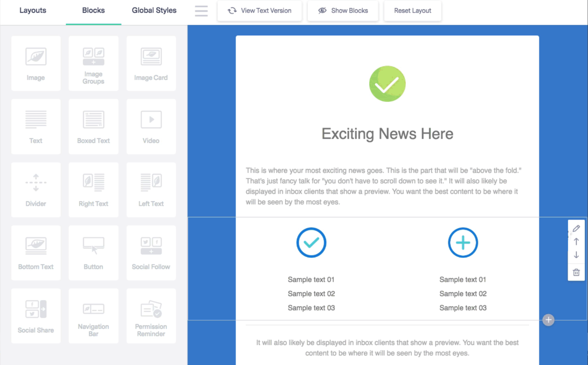Click the 'This is where your most exciting news' paragraph
Screen dimensions: 588x365
[384, 186]
